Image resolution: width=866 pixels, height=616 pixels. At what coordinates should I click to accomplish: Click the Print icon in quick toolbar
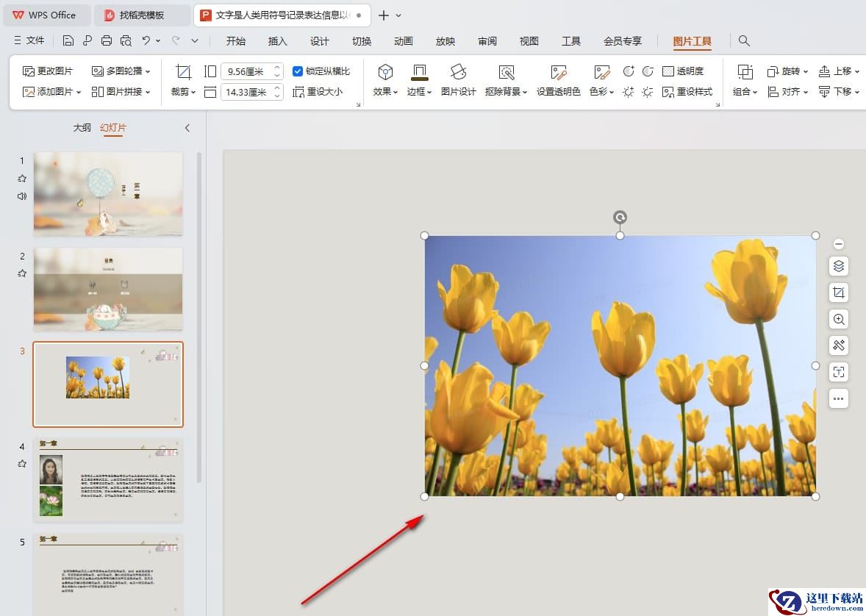point(107,40)
